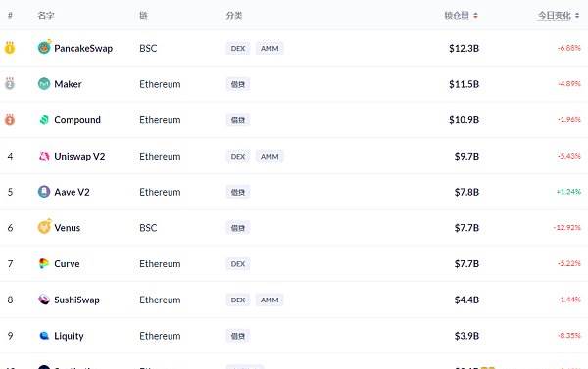Screen dimensions: 588x369
Task: Sort by 锁仓量 column arrows
Action: tap(475, 16)
